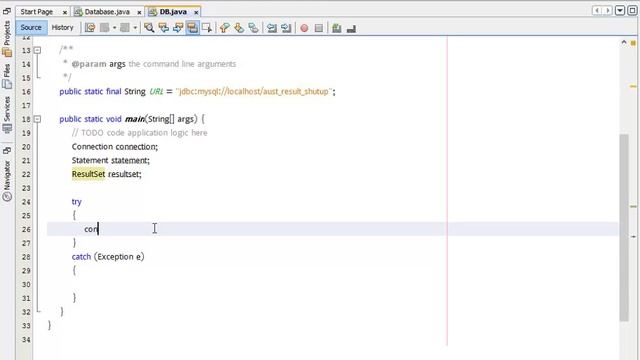Open the Projects side panel
Image resolution: width=640 pixels, height=360 pixels.
[x=7, y=38]
